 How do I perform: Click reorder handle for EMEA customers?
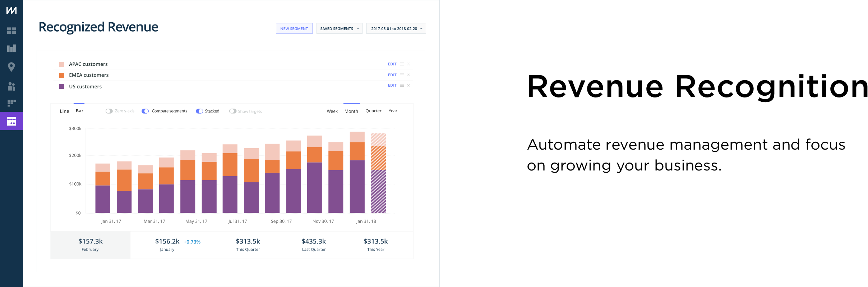click(x=402, y=75)
